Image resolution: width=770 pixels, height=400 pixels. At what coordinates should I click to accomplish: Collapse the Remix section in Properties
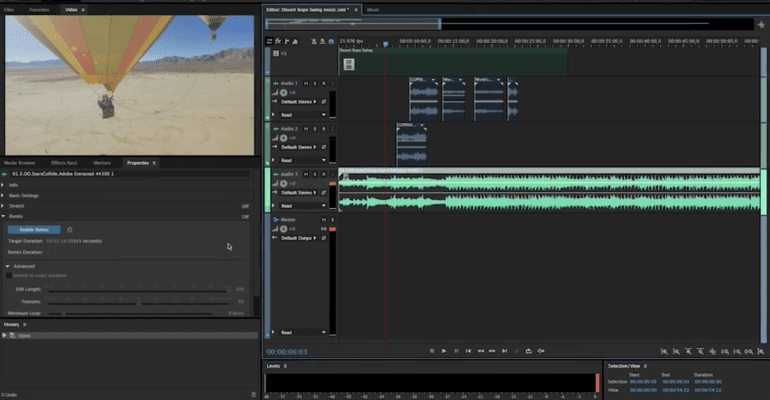[3, 216]
